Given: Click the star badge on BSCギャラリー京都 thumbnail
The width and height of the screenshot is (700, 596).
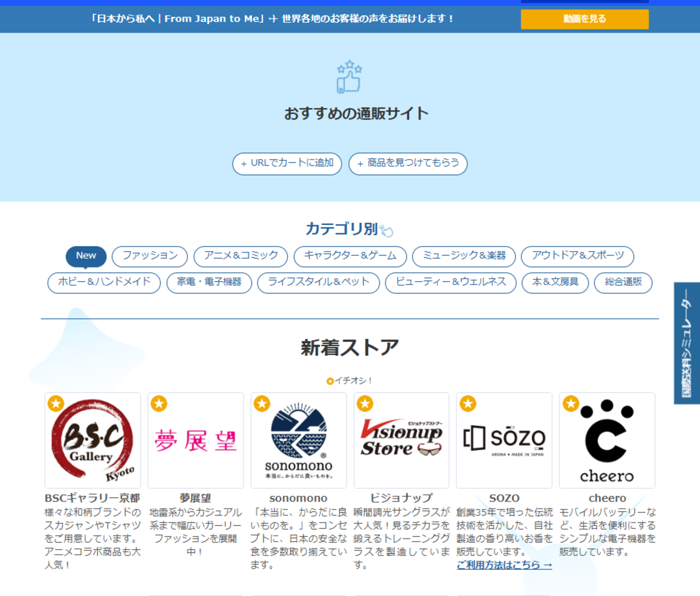Looking at the screenshot, I should coord(56,403).
